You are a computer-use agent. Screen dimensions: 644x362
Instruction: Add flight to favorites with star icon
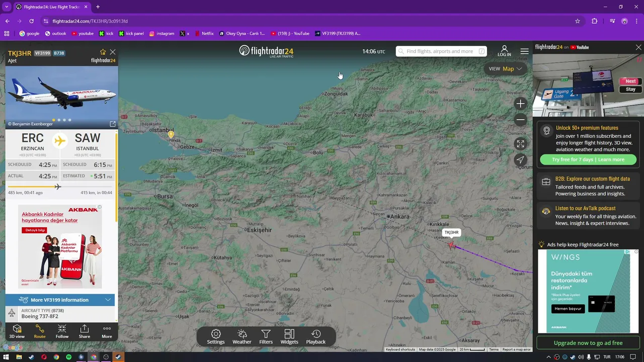103,52
